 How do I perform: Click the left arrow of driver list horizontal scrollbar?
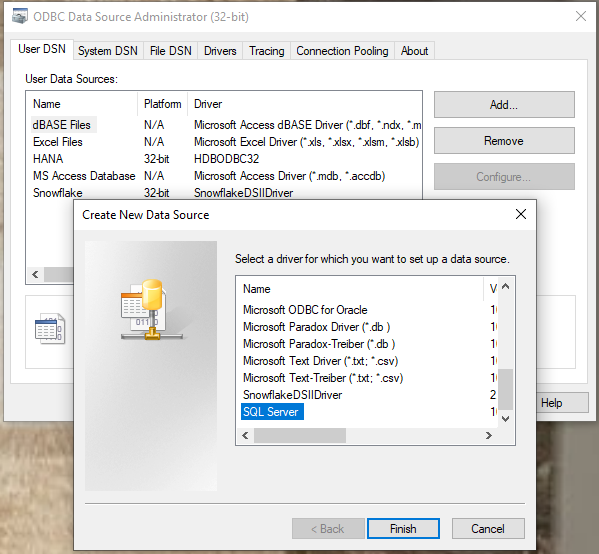pos(245,436)
